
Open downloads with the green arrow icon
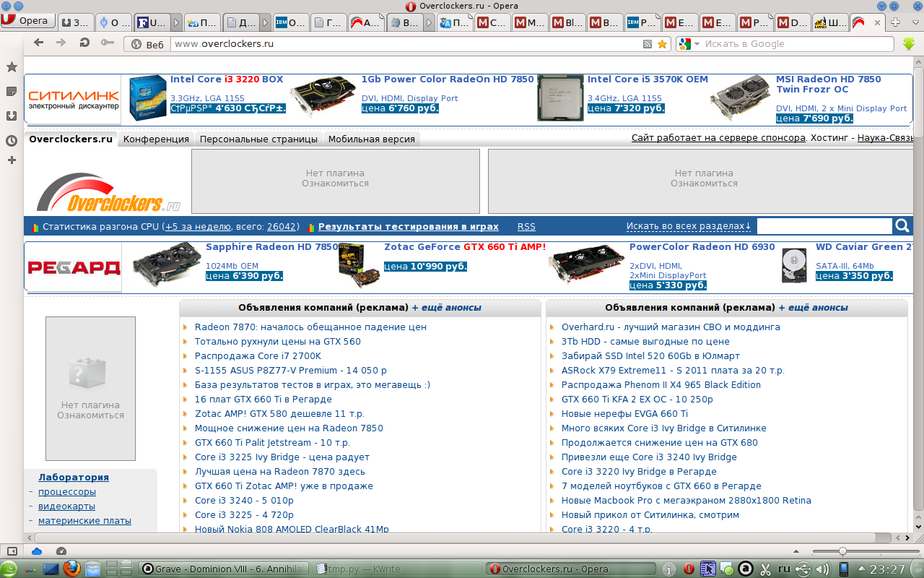point(909,43)
